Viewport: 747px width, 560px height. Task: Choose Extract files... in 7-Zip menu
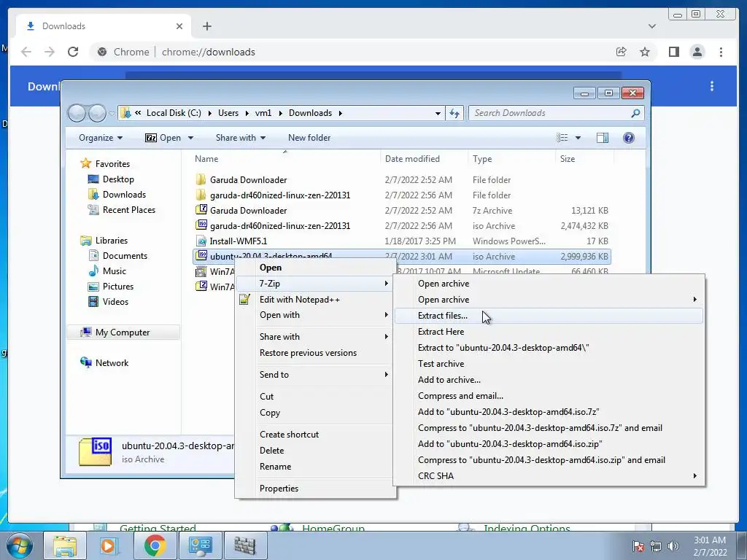pos(549,316)
